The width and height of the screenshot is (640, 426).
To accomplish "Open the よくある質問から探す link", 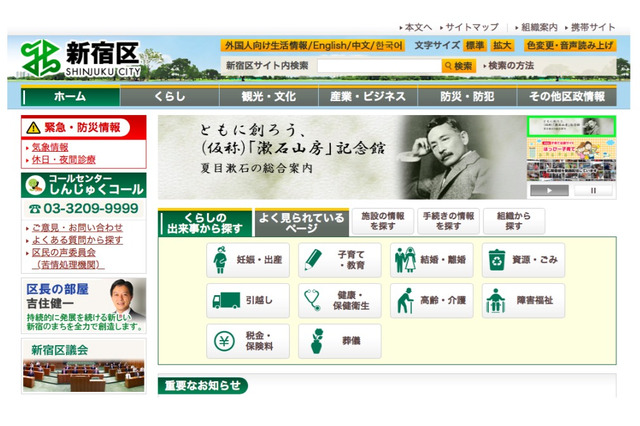I will click(77, 240).
